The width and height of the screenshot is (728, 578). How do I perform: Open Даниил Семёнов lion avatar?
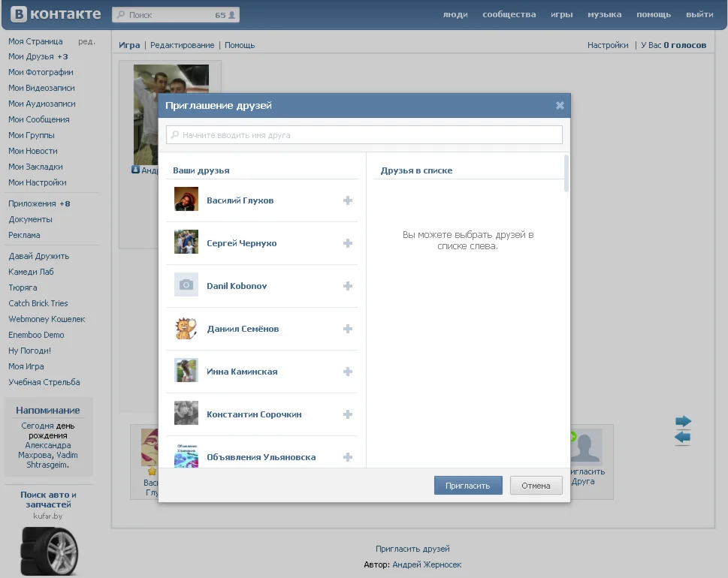[186, 327]
